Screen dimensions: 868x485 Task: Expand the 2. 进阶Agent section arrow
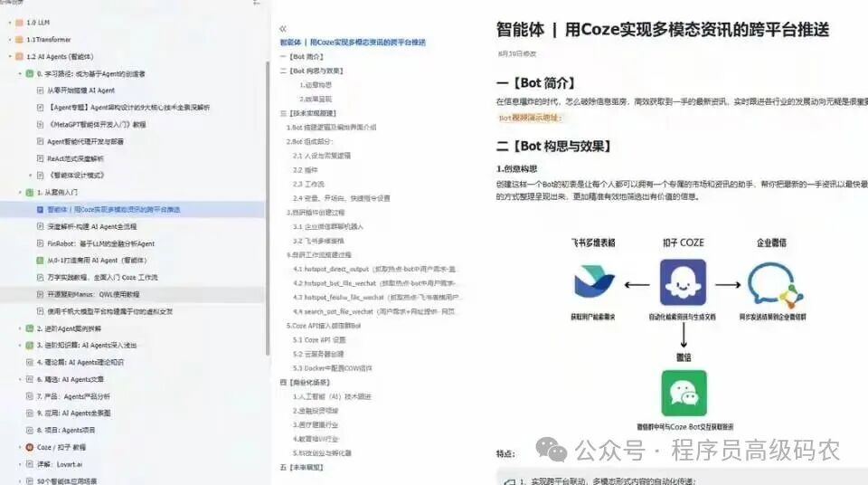(x=20, y=328)
